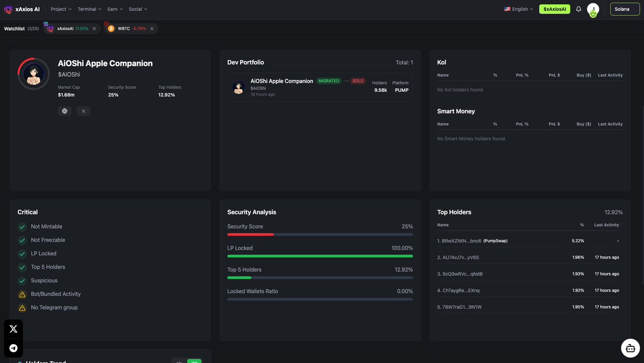Click the No Telegram group warning icon
This screenshot has width=644, height=363.
(22, 308)
